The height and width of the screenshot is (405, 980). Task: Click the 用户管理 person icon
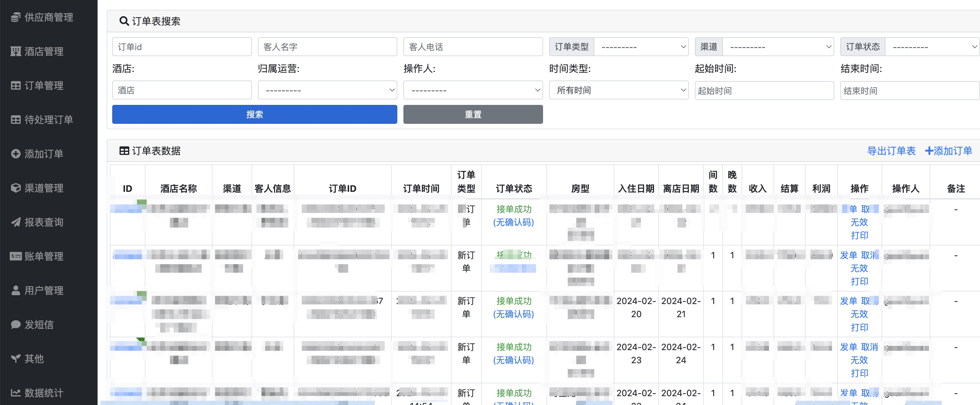[16, 290]
